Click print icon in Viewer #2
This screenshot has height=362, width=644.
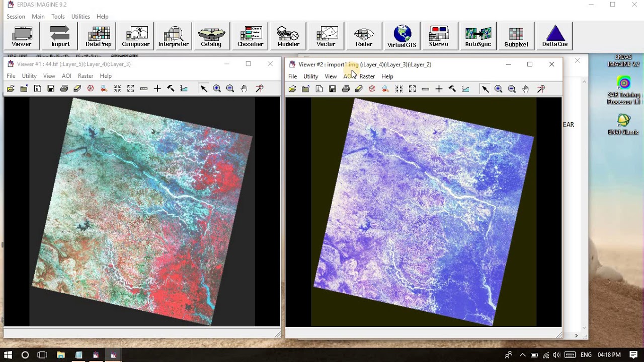(346, 89)
